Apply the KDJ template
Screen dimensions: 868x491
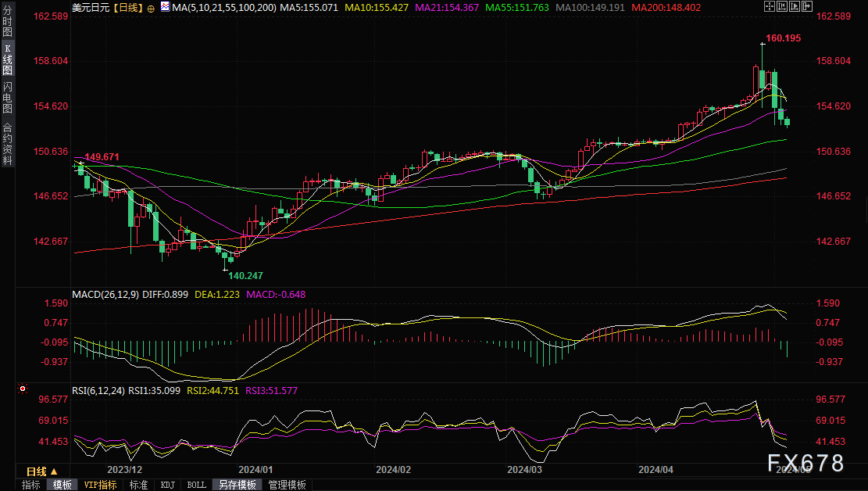click(168, 485)
